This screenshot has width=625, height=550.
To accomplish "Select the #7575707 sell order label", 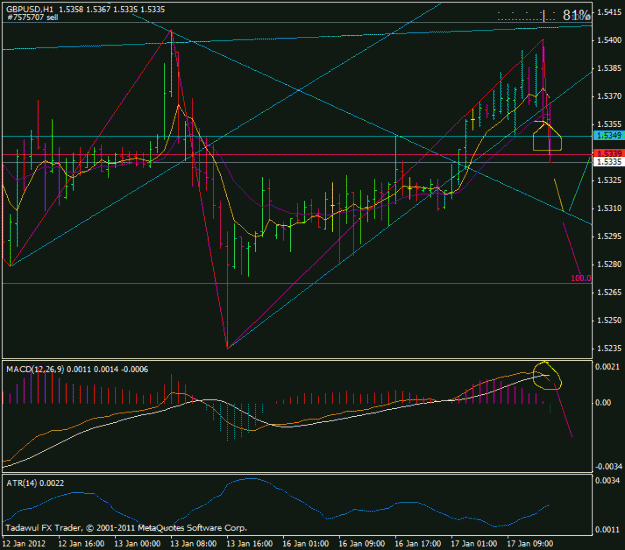I will pyautogui.click(x=33, y=17).
